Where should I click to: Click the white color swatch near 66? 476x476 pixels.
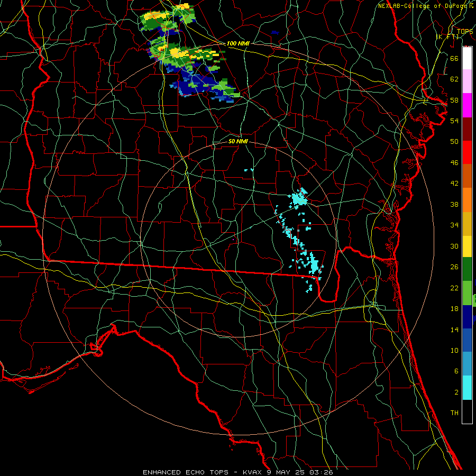(x=467, y=58)
